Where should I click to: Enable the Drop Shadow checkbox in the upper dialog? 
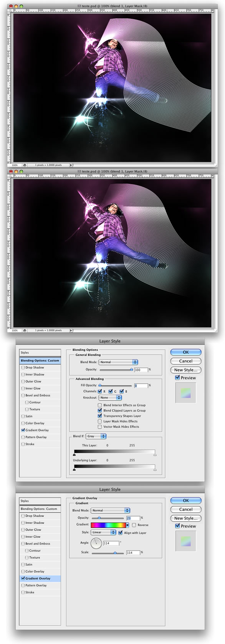pyautogui.click(x=23, y=367)
